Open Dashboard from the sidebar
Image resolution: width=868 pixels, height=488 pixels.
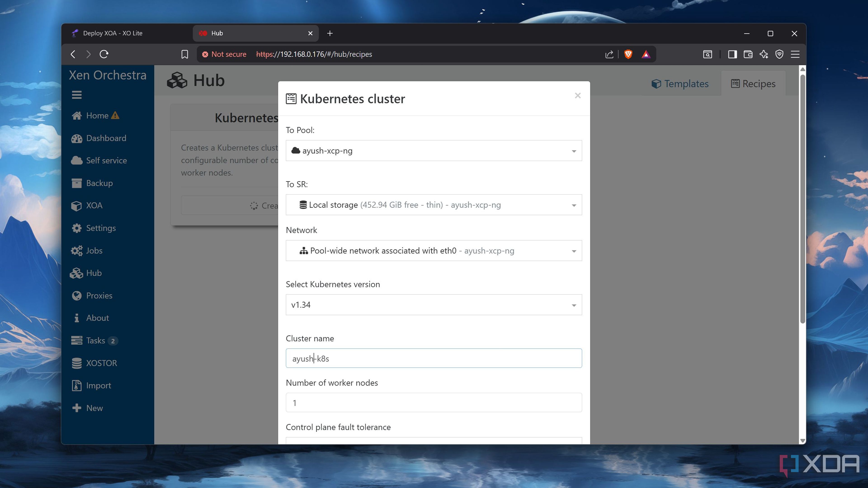pos(99,138)
